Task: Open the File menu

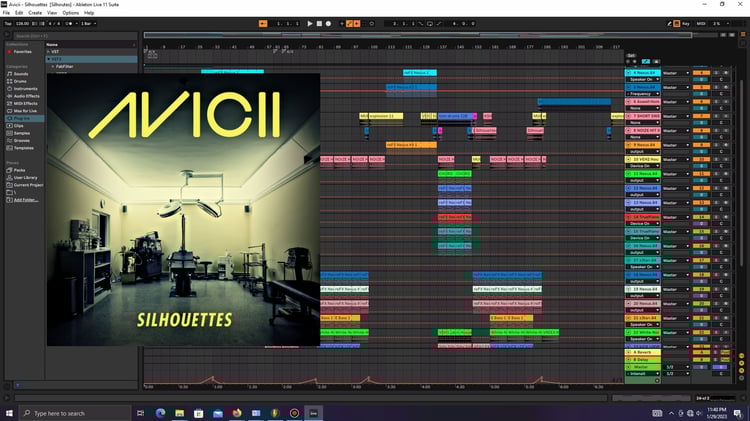Action: pos(6,13)
